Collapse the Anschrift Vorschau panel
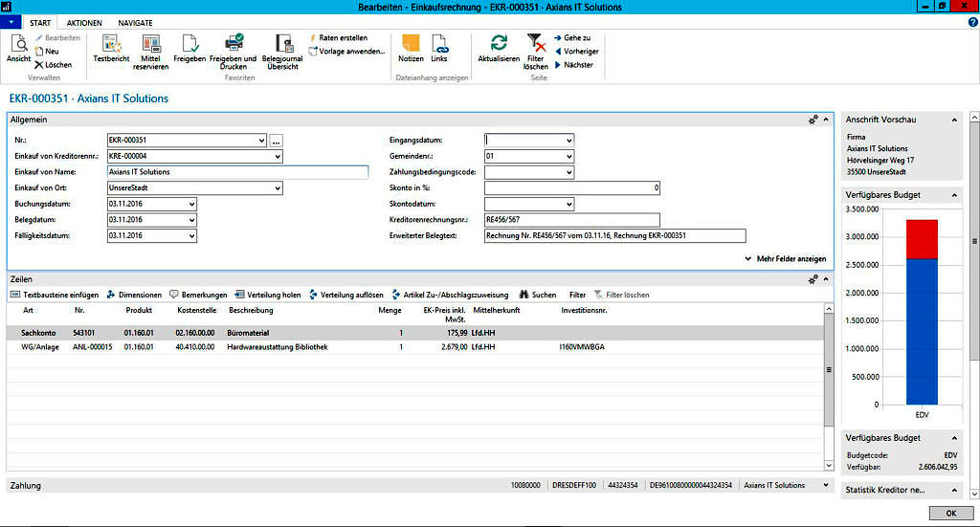 953,120
